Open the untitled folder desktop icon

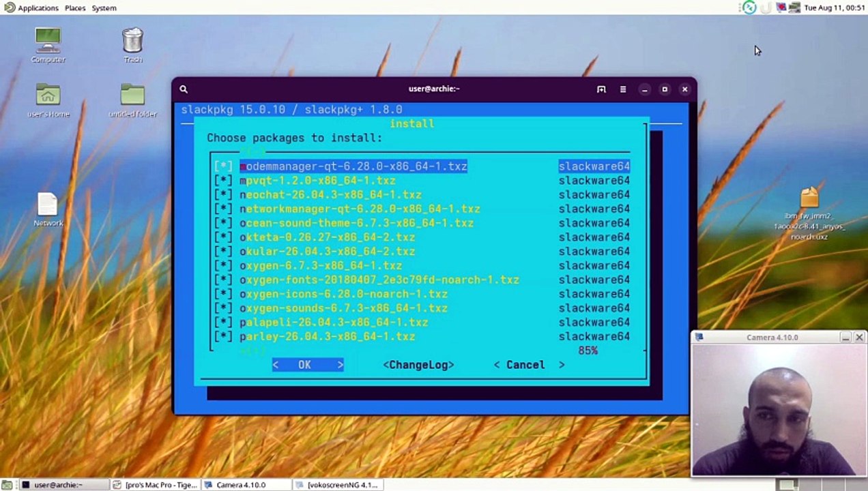coord(133,100)
